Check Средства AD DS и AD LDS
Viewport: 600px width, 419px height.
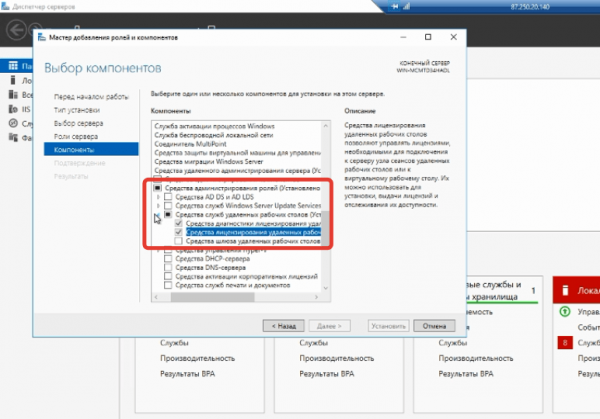tap(168, 197)
